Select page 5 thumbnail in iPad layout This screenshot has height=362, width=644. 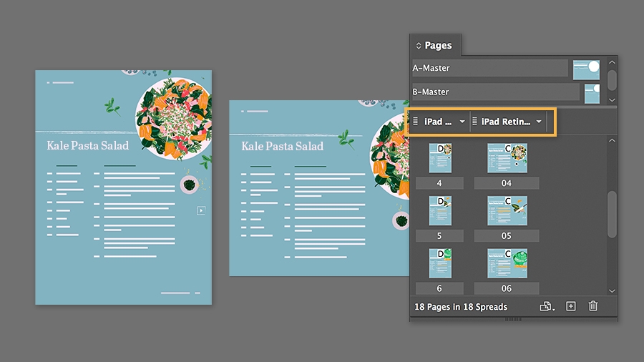pos(440,210)
